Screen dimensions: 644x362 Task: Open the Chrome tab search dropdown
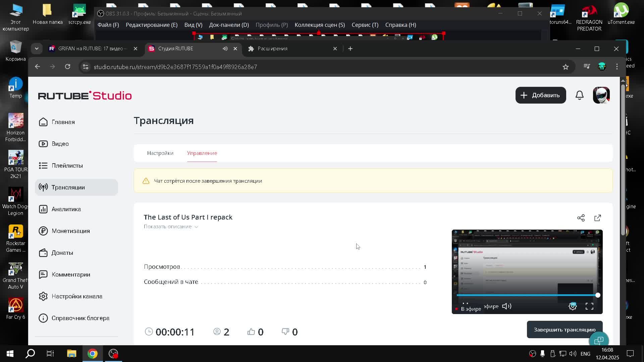click(x=37, y=49)
